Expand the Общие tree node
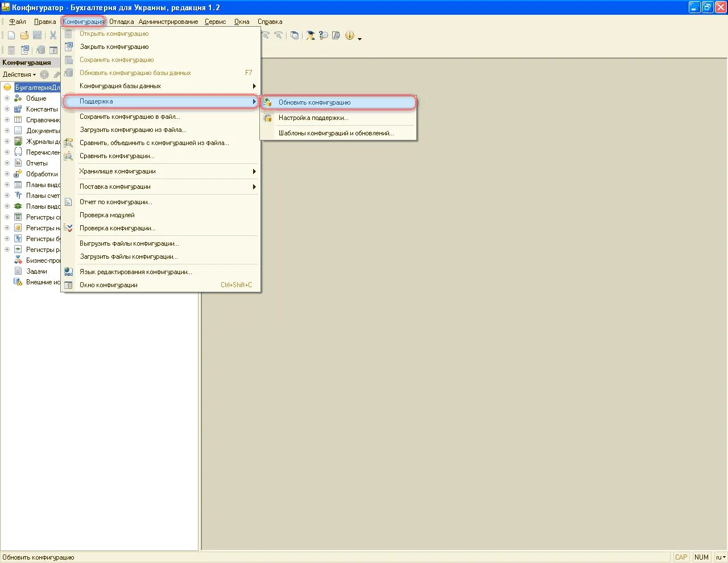This screenshot has height=563, width=728. click(x=7, y=98)
